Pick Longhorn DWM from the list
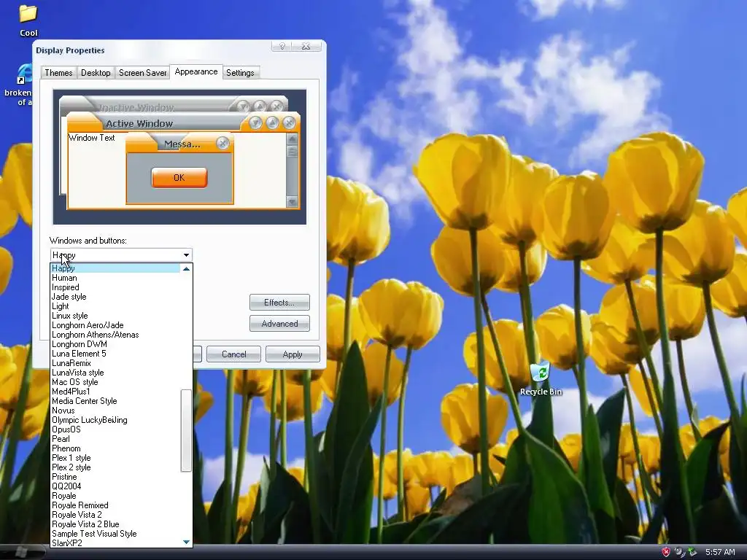Viewport: 747px width, 560px height. (x=115, y=344)
